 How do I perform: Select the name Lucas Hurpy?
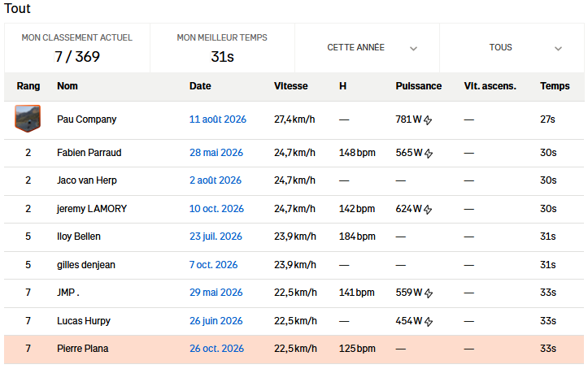click(x=84, y=321)
